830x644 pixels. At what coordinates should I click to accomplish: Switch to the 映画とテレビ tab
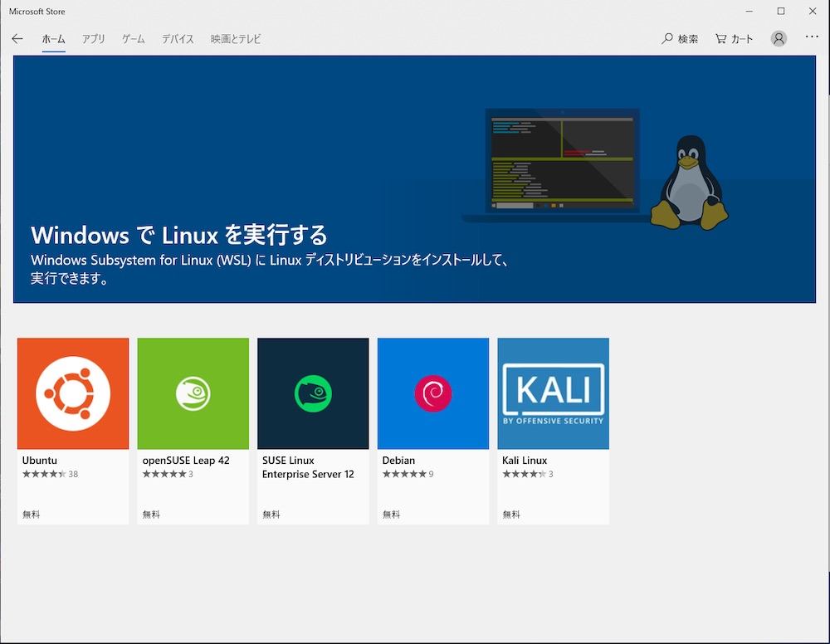(236, 39)
